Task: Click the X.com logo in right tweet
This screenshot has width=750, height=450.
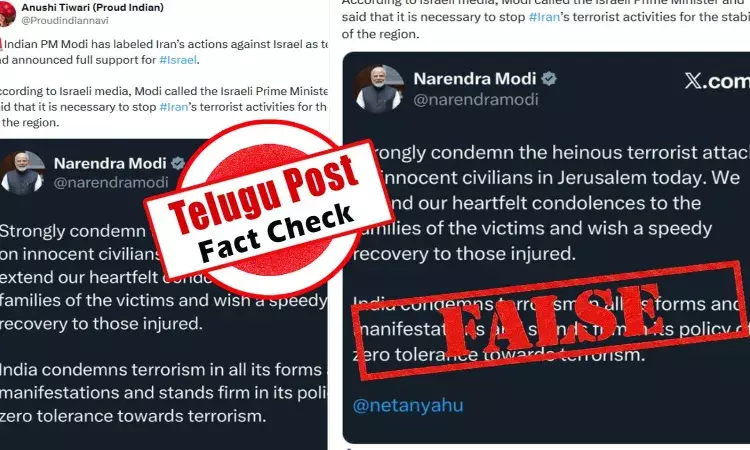Action: point(717,81)
